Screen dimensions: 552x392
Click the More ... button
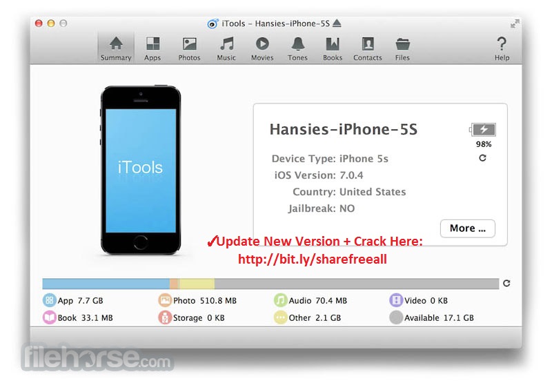tap(468, 228)
